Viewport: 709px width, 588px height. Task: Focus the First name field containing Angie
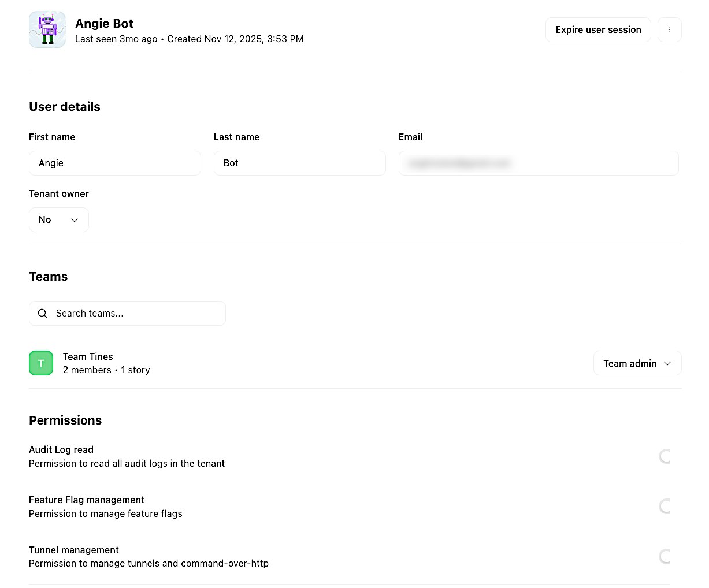[x=114, y=163]
